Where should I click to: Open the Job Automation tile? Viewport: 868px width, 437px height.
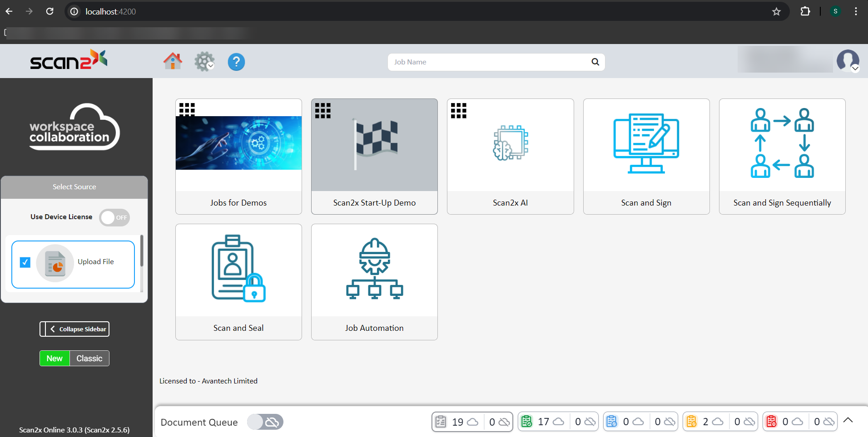(374, 281)
